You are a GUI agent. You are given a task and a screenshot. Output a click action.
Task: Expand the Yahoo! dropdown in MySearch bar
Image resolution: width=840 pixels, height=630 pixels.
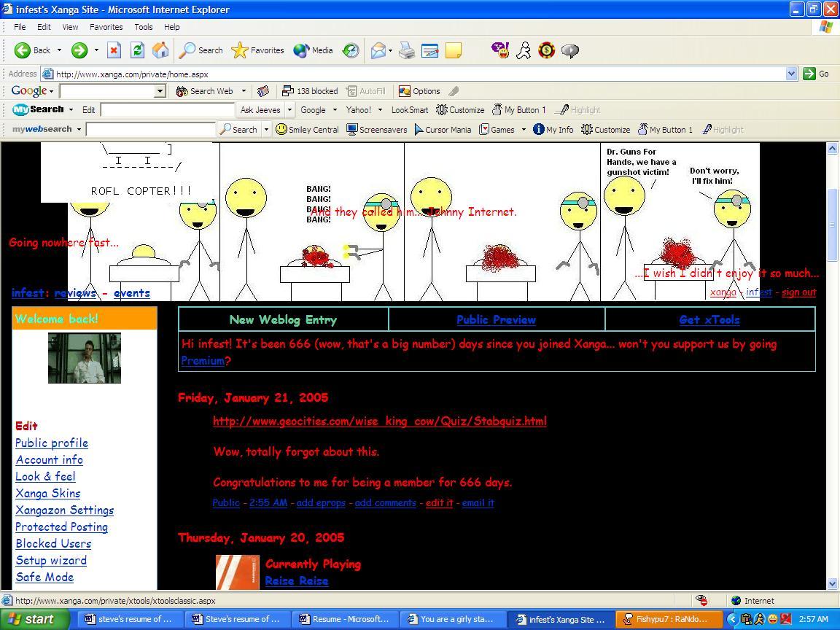click(x=381, y=110)
